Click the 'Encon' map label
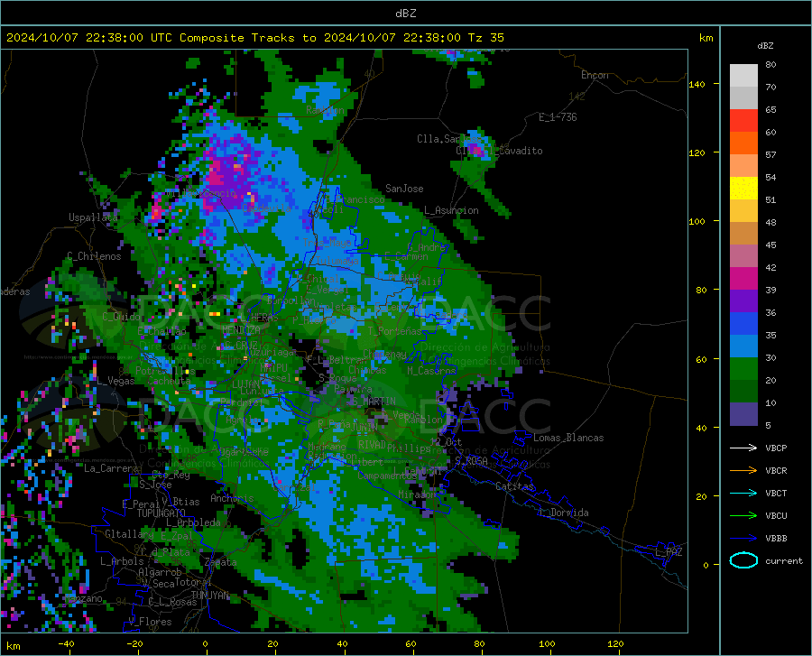 595,75
